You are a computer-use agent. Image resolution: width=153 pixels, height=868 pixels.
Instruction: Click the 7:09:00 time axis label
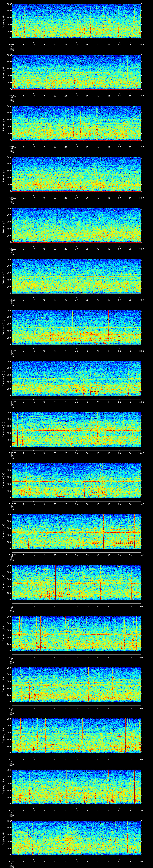[12, 453]
